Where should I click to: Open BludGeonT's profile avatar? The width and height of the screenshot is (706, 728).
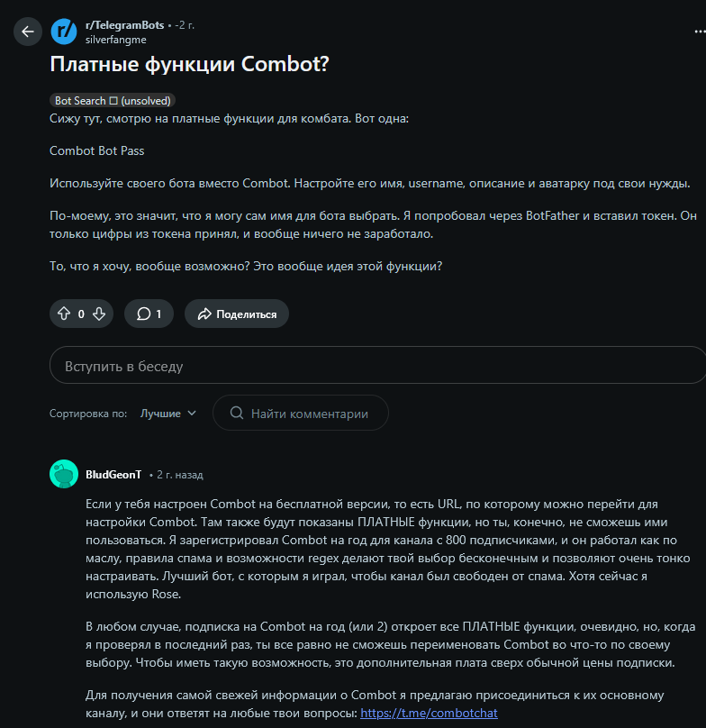point(62,473)
